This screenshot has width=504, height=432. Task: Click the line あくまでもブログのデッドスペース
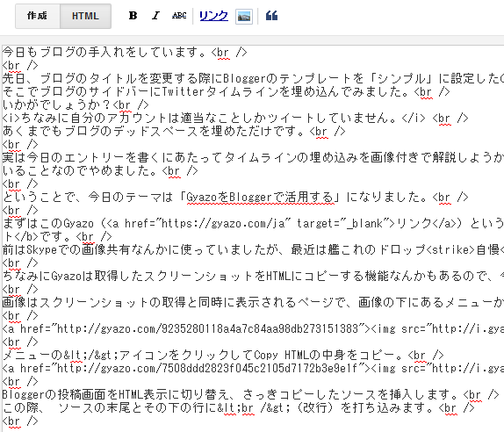[x=174, y=131]
